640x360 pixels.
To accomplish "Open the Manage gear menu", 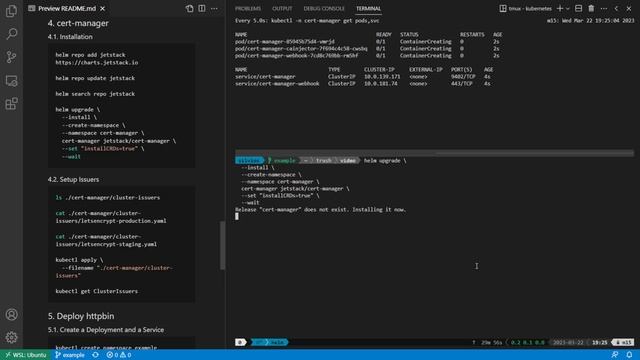I will 11,337.
